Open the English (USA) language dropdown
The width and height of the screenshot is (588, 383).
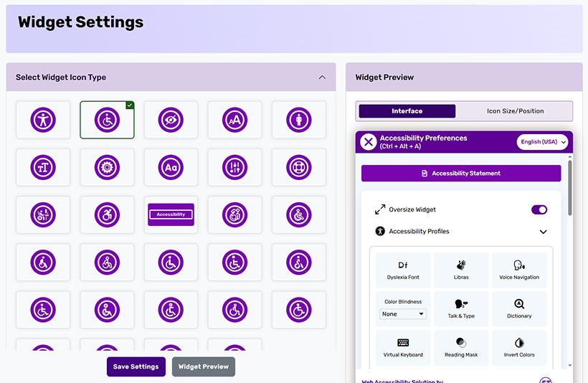click(x=542, y=142)
